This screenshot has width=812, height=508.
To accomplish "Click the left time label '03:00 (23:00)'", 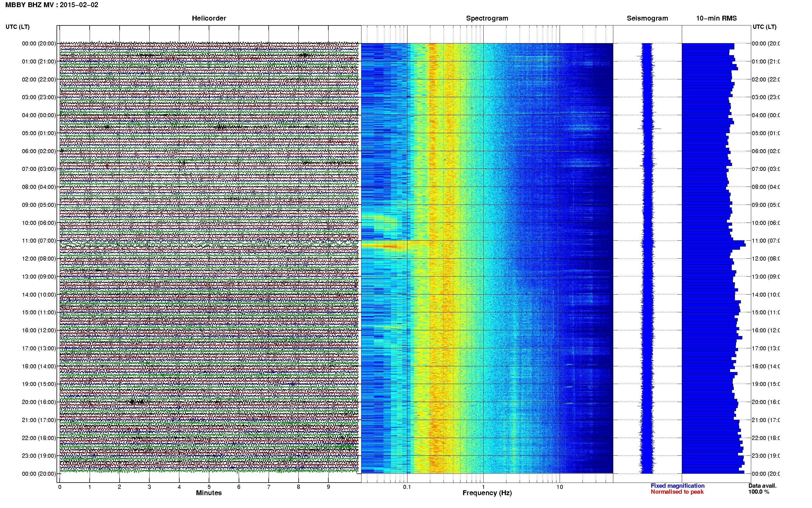I will 39,97.
